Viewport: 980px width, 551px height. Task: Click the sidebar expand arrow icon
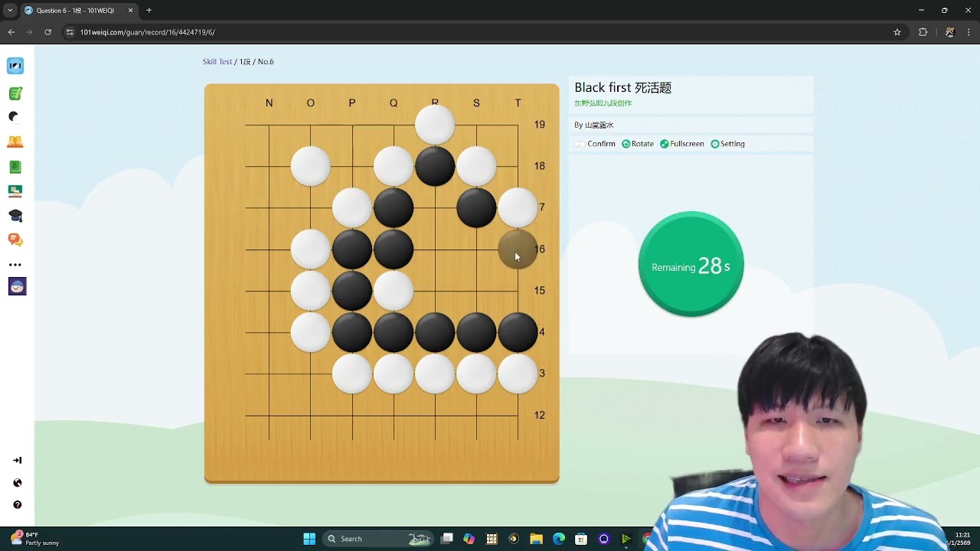coord(18,460)
